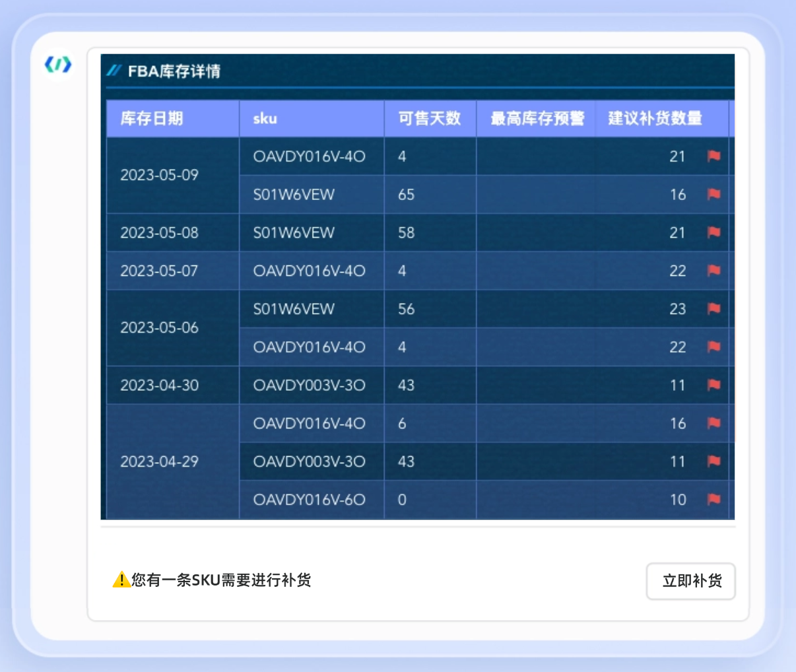
Task: Click the 立即补货 button
Action: (691, 581)
